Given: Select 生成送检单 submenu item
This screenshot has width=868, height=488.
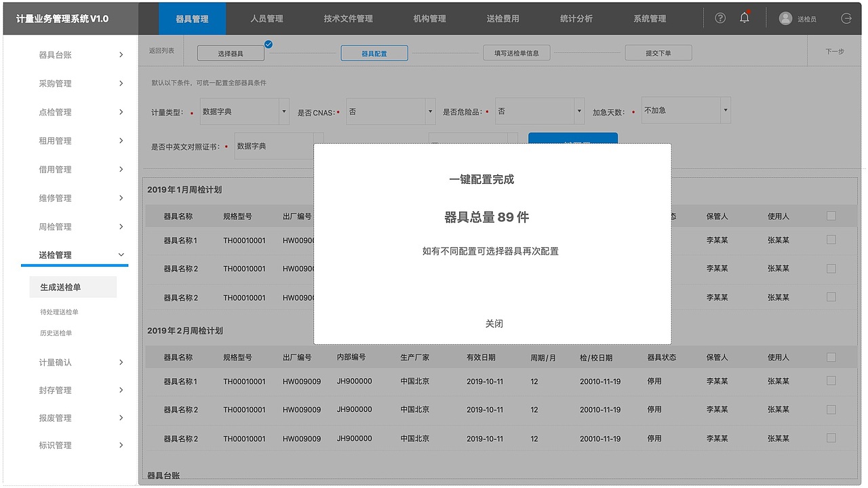Looking at the screenshot, I should pyautogui.click(x=73, y=287).
